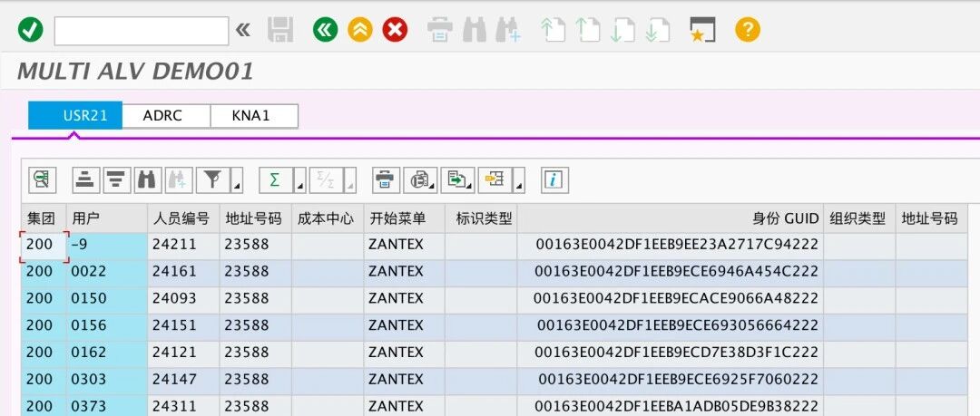Click the 开始菜单 column header
The height and width of the screenshot is (416, 980).
pos(404,218)
